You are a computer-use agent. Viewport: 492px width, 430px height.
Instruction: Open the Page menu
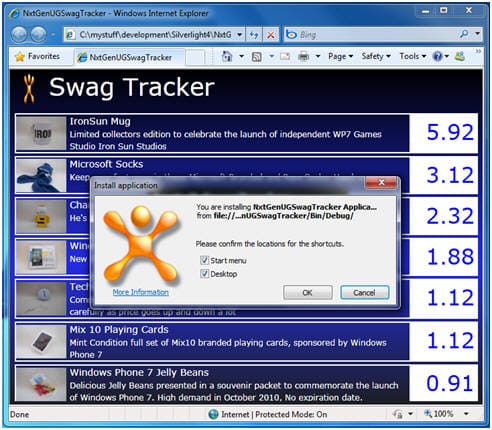tap(340, 57)
